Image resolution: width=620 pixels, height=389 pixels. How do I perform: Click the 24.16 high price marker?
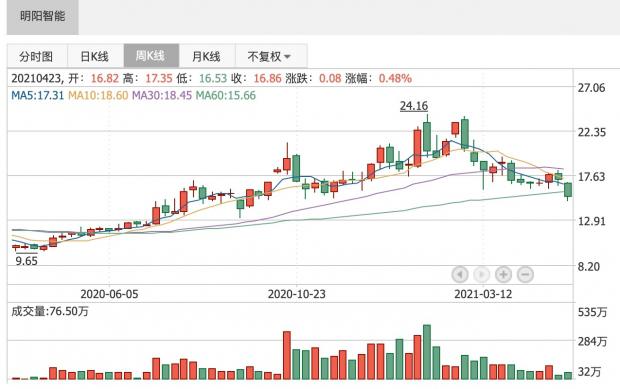(x=414, y=106)
